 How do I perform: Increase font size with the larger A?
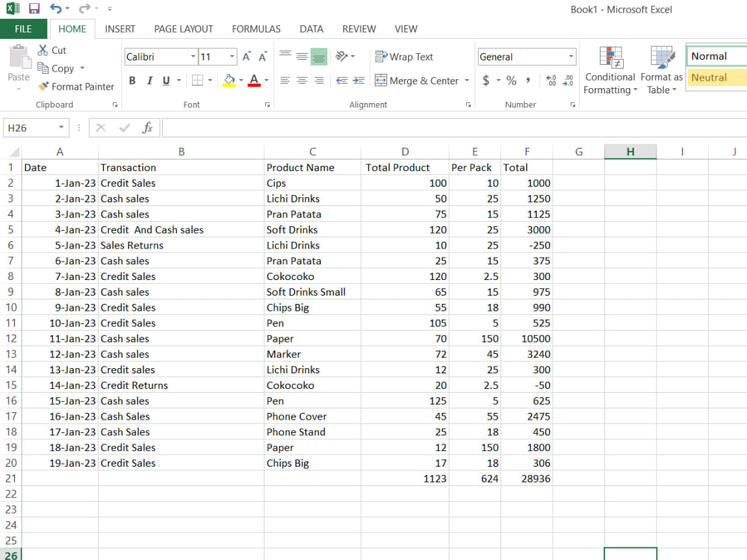247,57
